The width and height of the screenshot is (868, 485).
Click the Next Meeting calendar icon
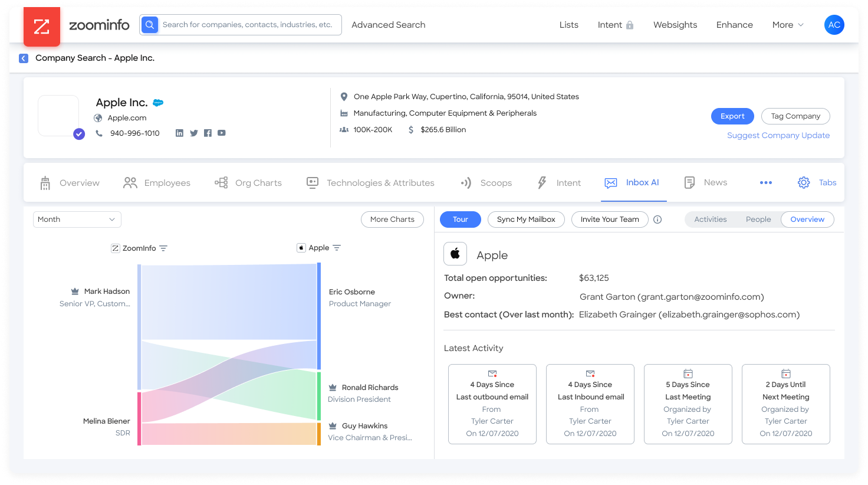[786, 373]
